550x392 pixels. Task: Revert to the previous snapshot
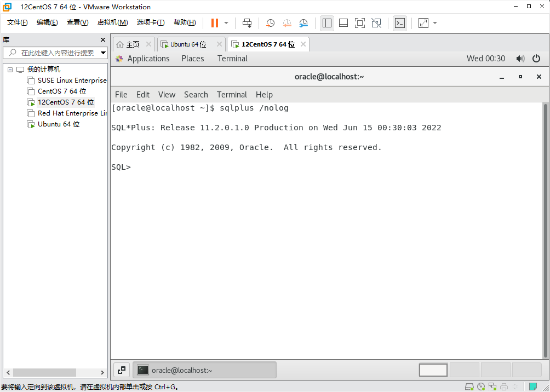point(287,23)
